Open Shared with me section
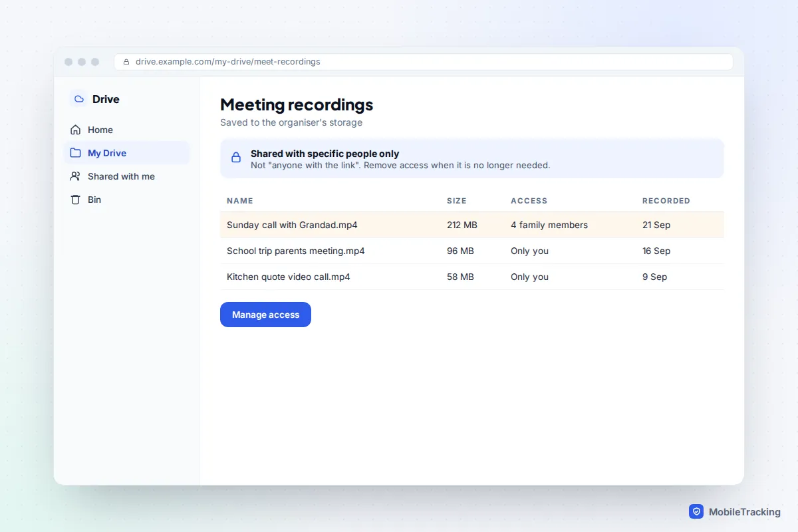The image size is (798, 532). click(x=127, y=176)
